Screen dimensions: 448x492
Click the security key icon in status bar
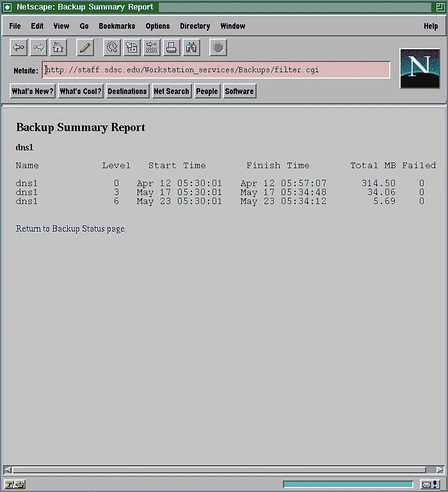point(14,484)
